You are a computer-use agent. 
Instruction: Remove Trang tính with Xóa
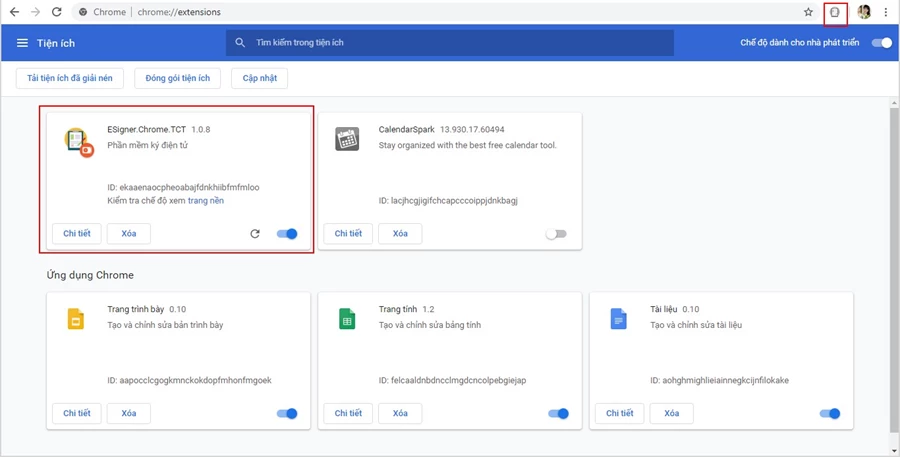pos(400,413)
